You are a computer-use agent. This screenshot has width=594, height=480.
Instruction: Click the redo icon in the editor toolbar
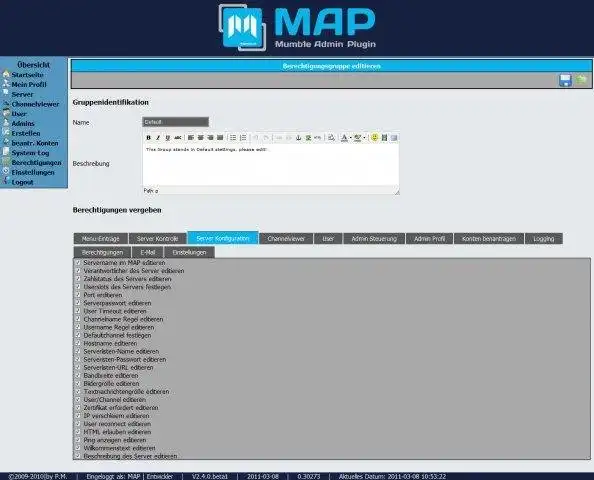[x=266, y=138]
